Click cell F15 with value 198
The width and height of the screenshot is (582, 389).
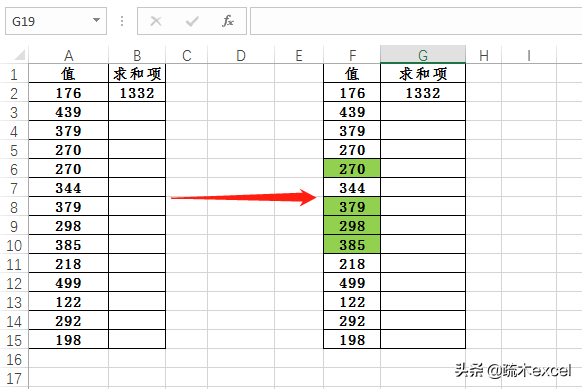pyautogui.click(x=352, y=340)
